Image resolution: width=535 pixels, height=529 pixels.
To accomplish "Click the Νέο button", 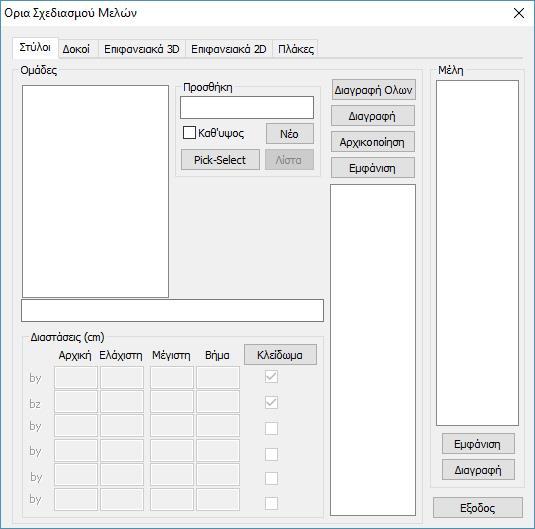I will click(x=290, y=134).
